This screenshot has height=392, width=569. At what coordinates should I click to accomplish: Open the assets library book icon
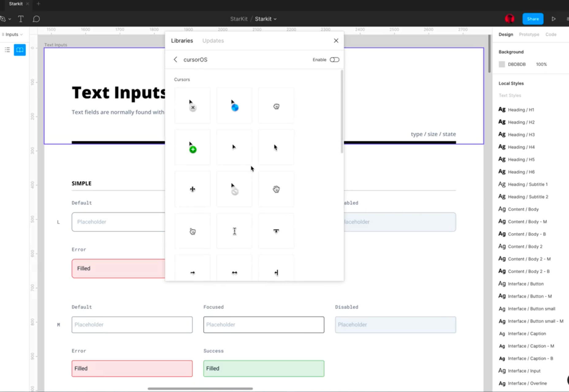(x=20, y=50)
